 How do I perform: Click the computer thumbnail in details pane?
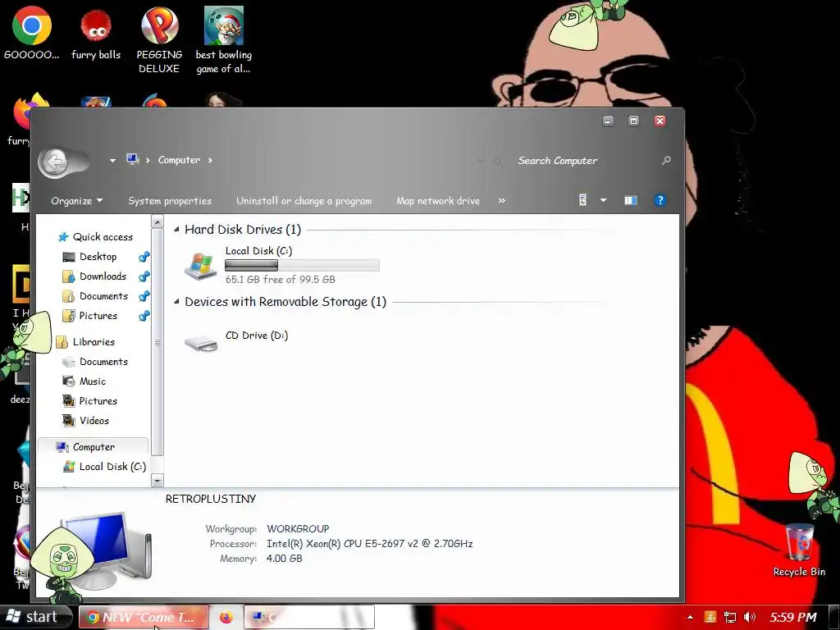tap(106, 549)
